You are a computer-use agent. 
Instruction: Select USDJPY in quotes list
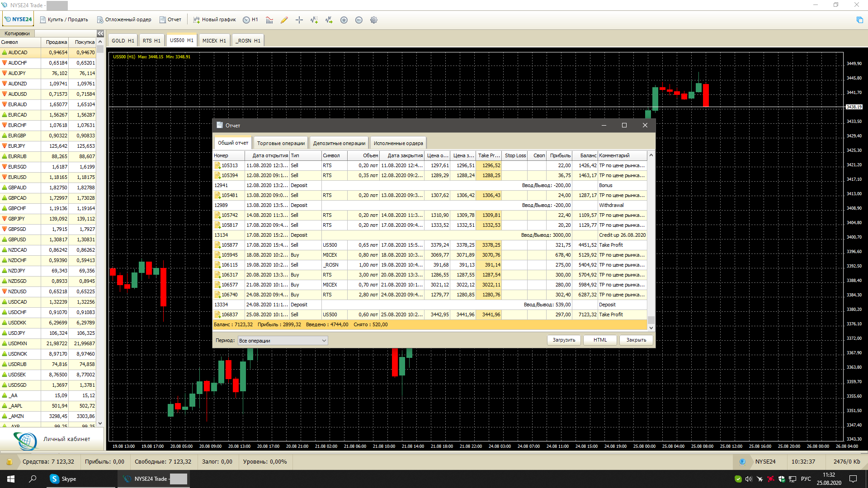click(x=48, y=333)
